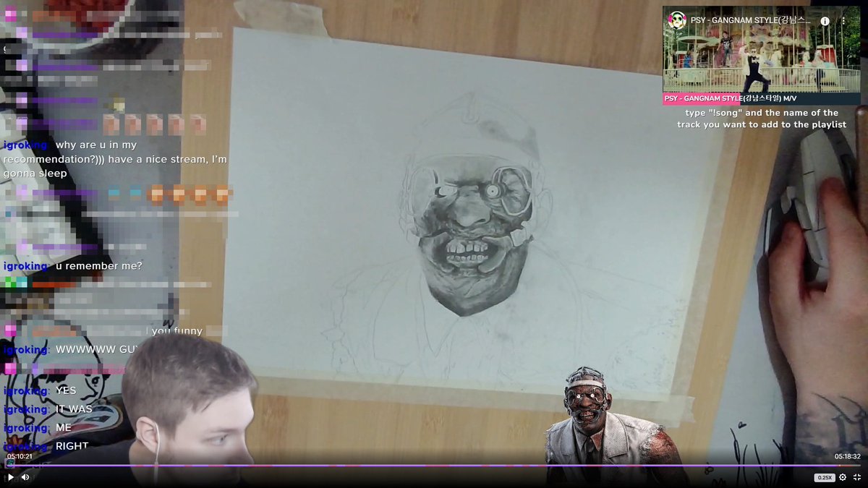
Task: Click the game character image at bottom
Action: pyautogui.click(x=615, y=425)
